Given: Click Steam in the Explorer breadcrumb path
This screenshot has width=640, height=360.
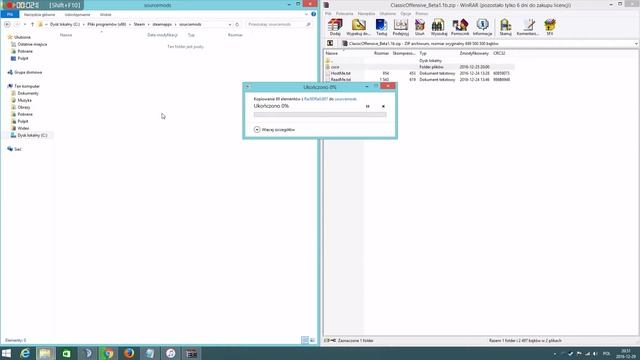Looking at the screenshot, I should click(x=139, y=24).
